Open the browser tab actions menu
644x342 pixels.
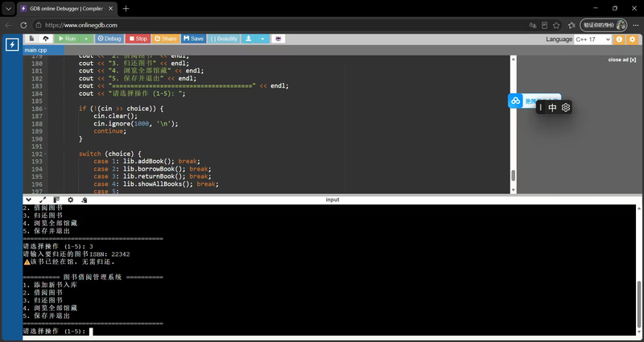(8, 9)
